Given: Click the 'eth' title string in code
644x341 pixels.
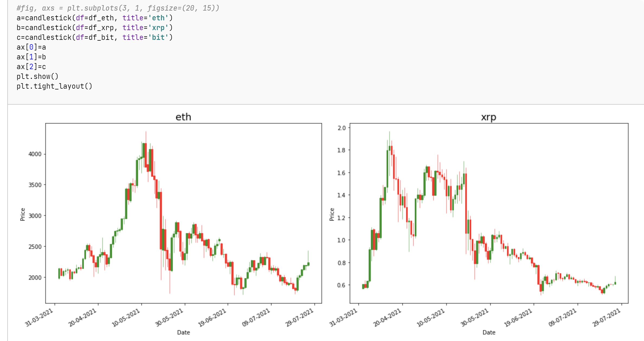Looking at the screenshot, I should click(x=158, y=18).
